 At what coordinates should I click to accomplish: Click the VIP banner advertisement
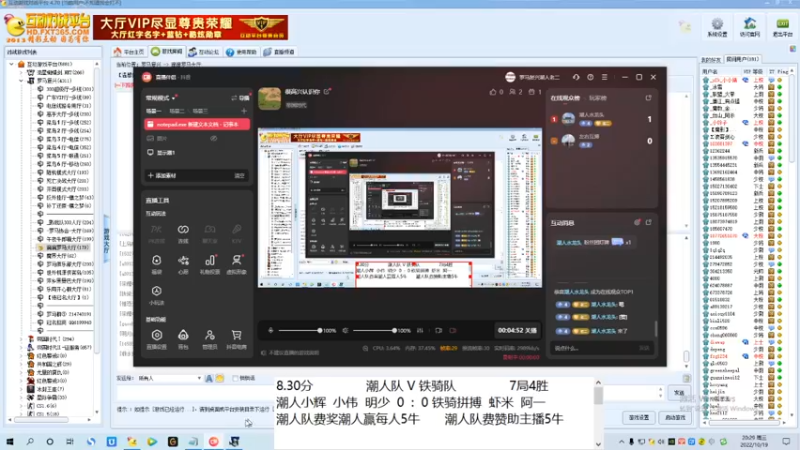(x=190, y=28)
